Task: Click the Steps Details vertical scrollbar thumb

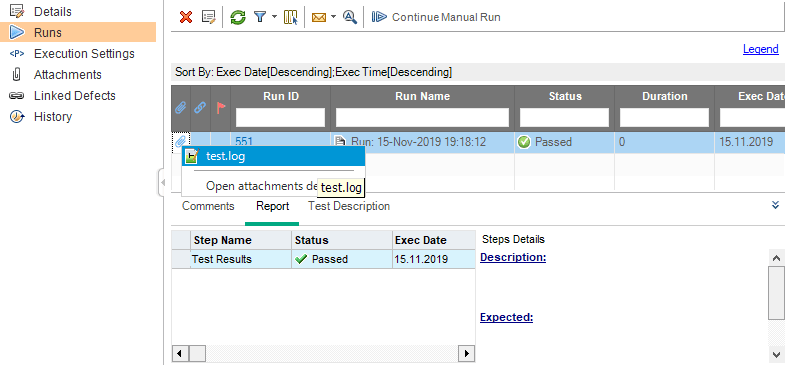Action: click(776, 292)
